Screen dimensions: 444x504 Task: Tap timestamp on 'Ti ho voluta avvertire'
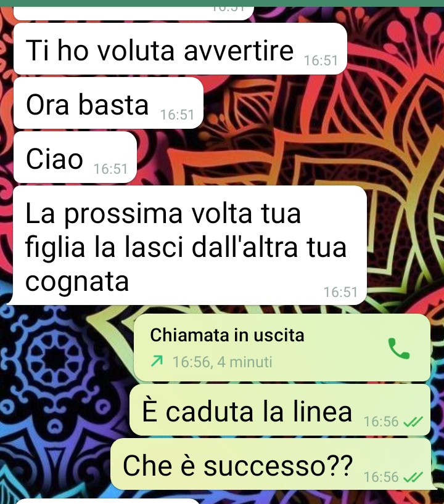[x=321, y=60]
